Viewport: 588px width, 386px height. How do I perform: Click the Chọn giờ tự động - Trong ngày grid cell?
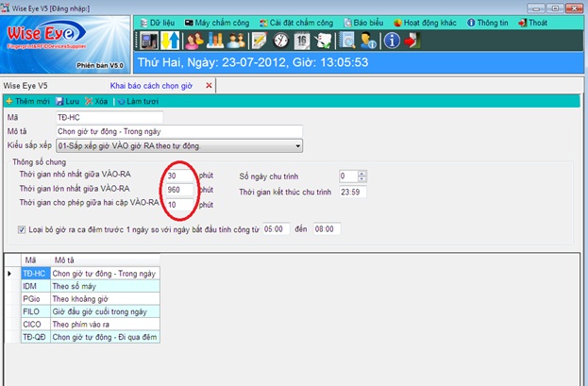[x=105, y=274]
